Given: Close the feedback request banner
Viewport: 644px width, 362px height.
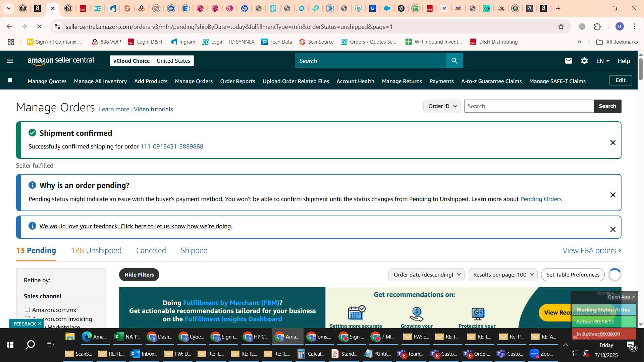Looking at the screenshot, I should 613,230.
